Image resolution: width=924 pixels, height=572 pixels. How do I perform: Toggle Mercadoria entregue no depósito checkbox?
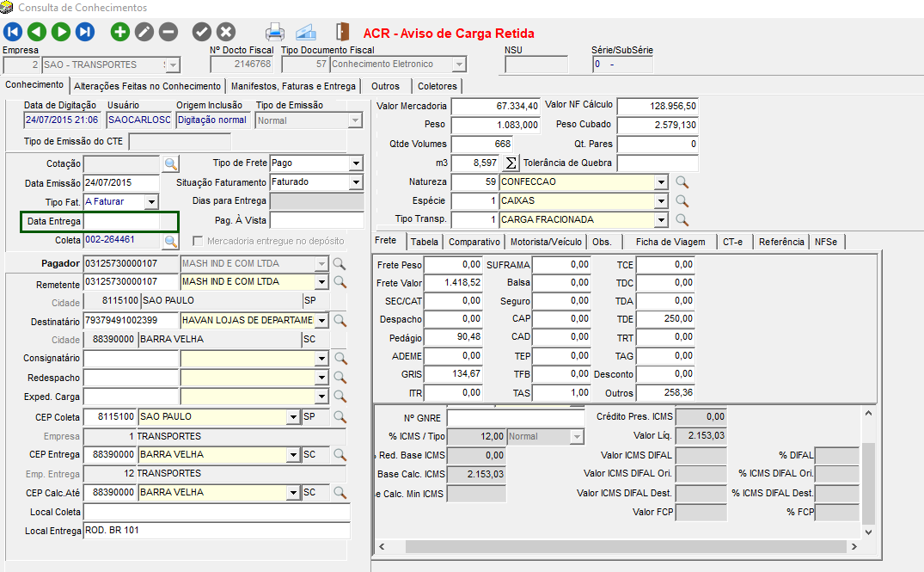point(199,242)
